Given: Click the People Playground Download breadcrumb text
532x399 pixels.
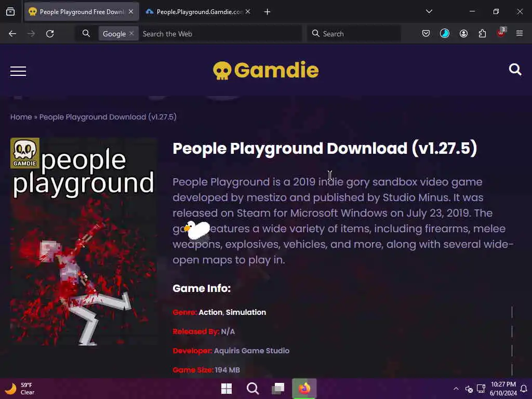Looking at the screenshot, I should pos(108,117).
